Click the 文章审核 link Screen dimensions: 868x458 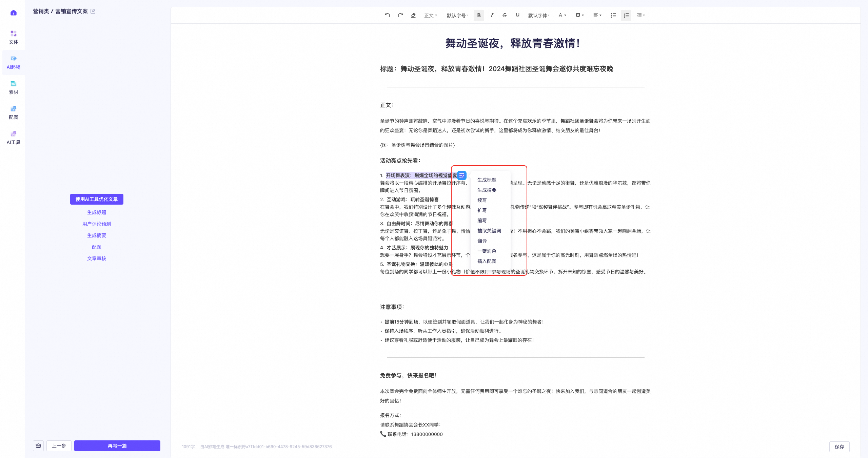(x=97, y=258)
